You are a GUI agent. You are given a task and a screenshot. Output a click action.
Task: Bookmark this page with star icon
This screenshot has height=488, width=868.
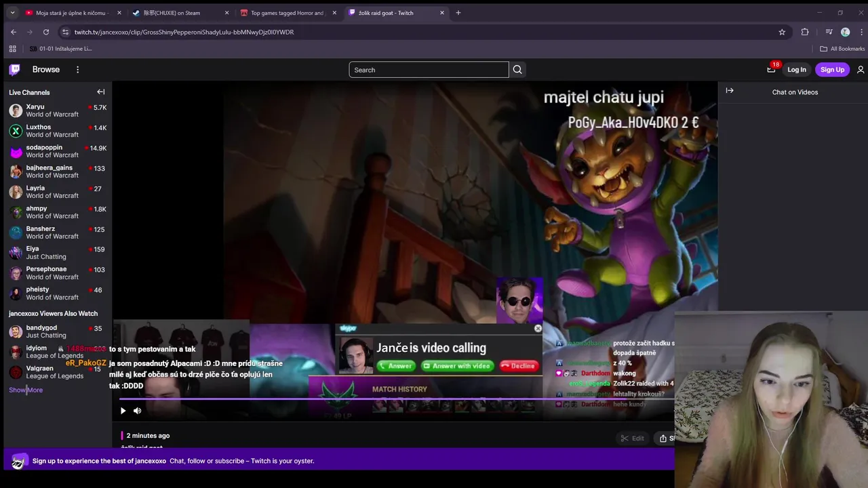pyautogui.click(x=782, y=32)
